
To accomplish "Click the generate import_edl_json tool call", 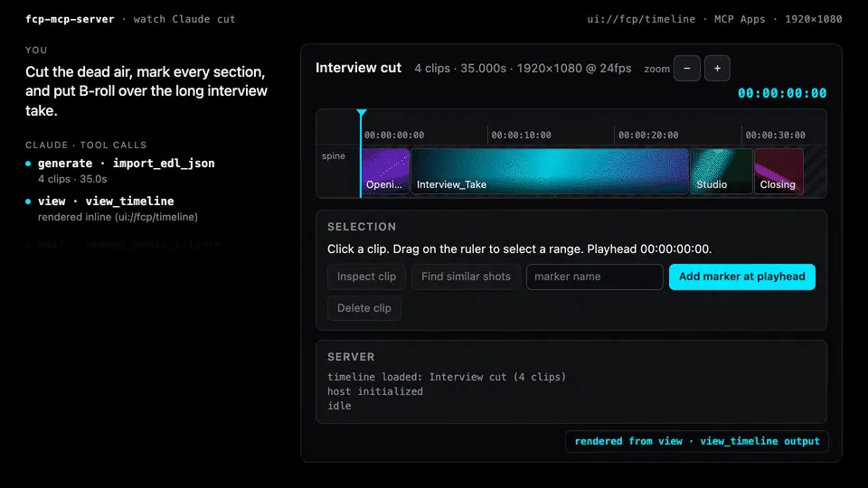I will click(x=127, y=164).
